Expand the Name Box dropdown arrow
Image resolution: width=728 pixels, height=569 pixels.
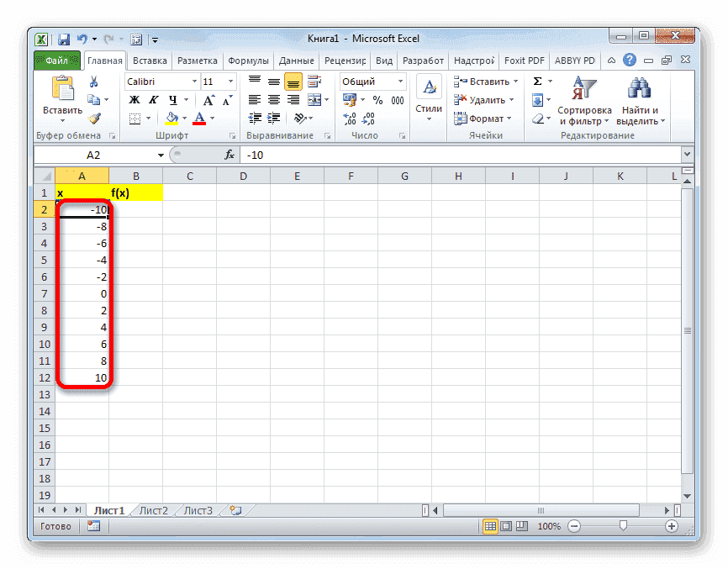coord(161,155)
